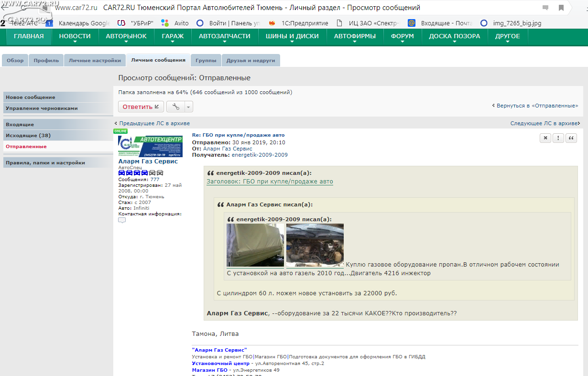This screenshot has height=376, width=588.
Task: Open quoted link Заголовок: ГБО при купле/продаже авто
Action: (270, 182)
